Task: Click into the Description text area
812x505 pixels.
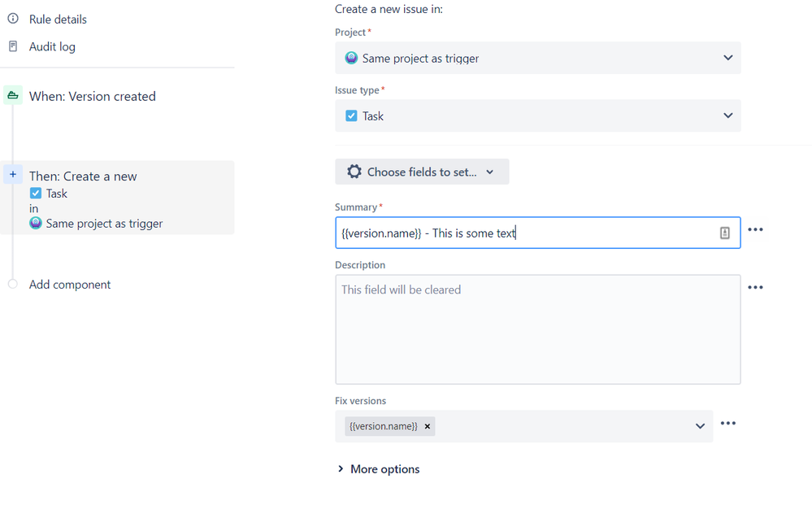Action: pos(537,329)
